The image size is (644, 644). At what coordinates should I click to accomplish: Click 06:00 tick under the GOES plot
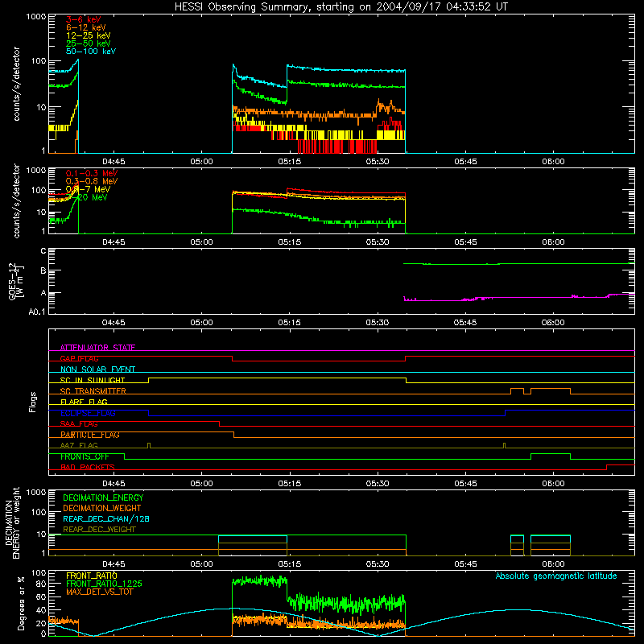[x=553, y=323]
